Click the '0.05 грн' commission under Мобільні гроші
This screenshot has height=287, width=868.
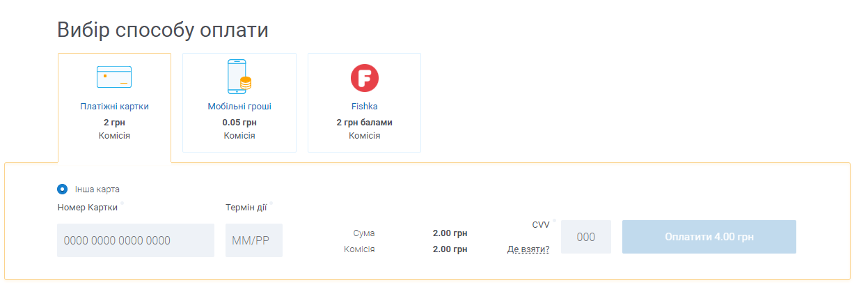(x=239, y=122)
